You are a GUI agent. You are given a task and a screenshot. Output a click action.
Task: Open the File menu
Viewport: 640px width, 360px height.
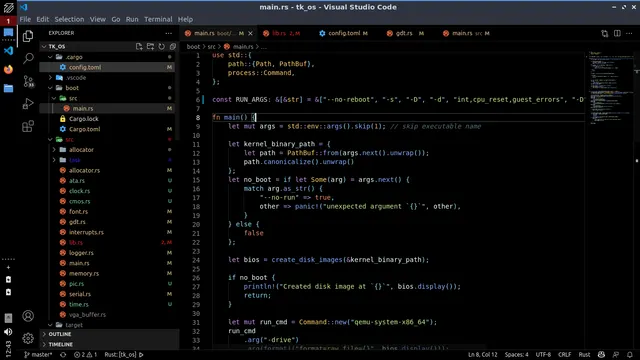click(x=25, y=19)
